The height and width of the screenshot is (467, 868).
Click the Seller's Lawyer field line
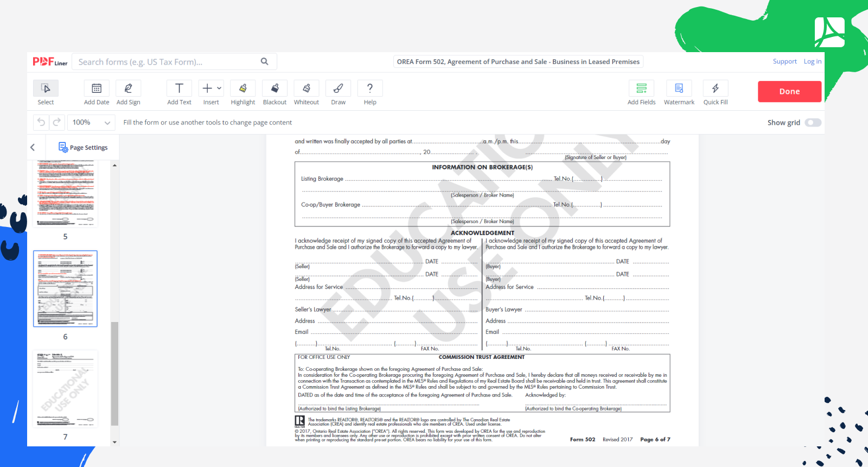(x=405, y=310)
